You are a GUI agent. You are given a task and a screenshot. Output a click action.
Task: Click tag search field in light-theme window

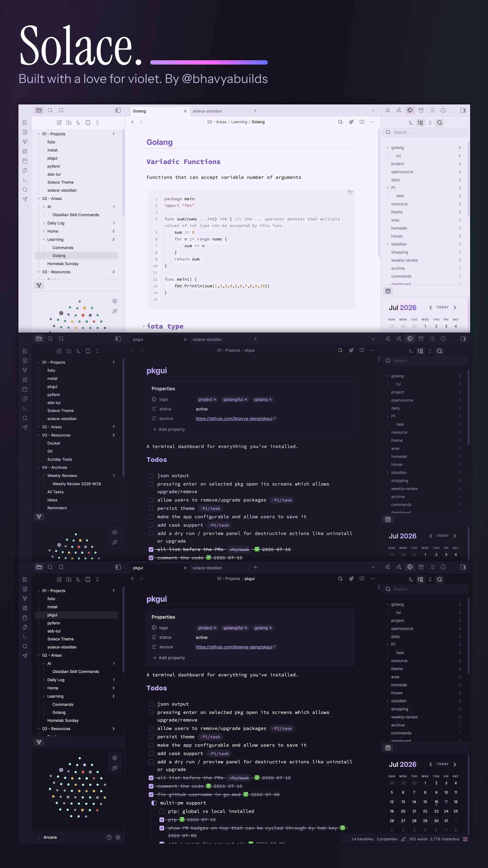(425, 132)
